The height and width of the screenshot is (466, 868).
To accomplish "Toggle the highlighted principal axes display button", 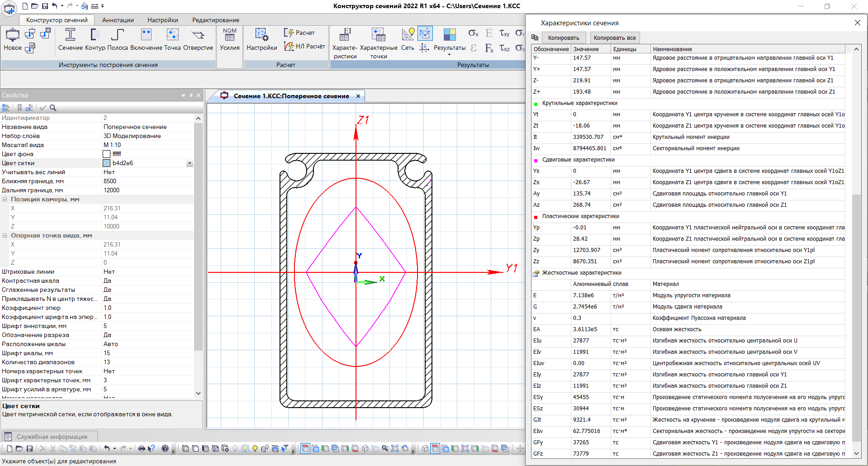I will coord(425,33).
